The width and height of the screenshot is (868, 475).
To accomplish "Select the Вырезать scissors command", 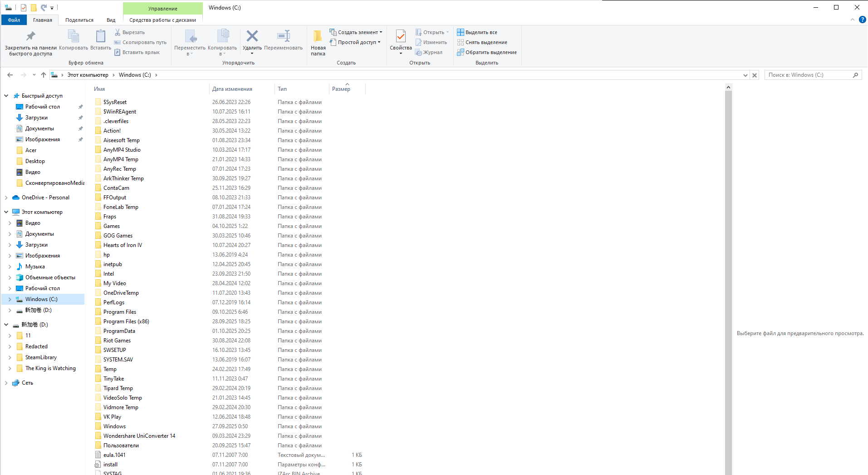I will click(130, 32).
